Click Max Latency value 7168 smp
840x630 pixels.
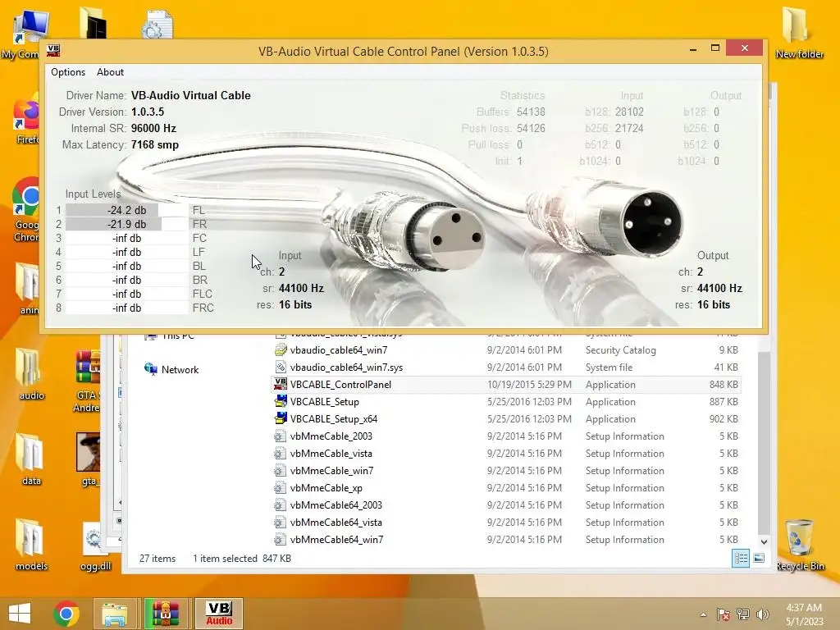tap(155, 144)
